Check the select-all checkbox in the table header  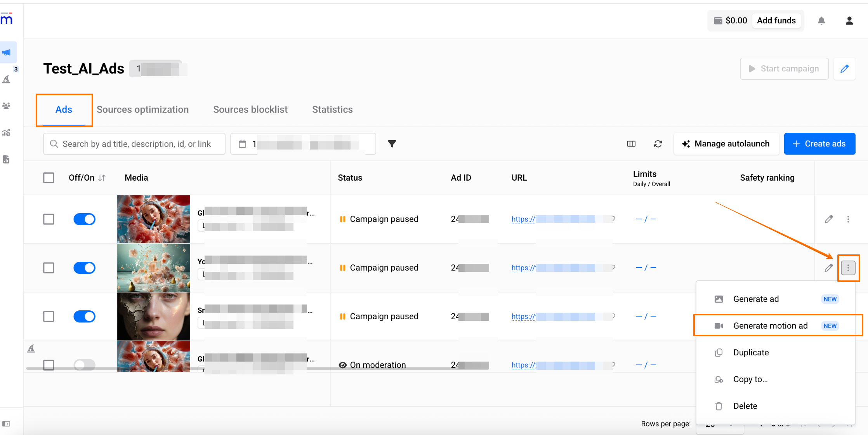pos(49,178)
